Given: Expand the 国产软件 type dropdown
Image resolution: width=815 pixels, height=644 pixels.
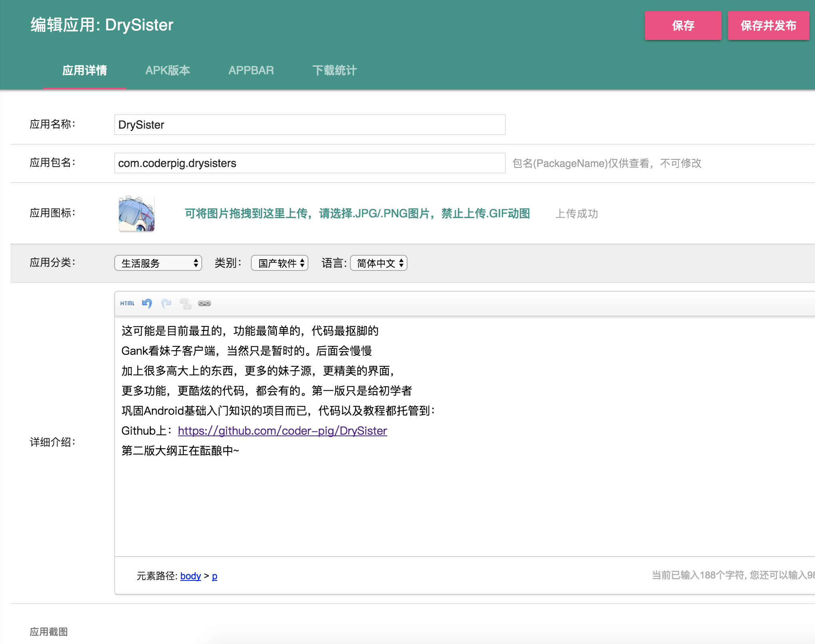Looking at the screenshot, I should click(280, 263).
